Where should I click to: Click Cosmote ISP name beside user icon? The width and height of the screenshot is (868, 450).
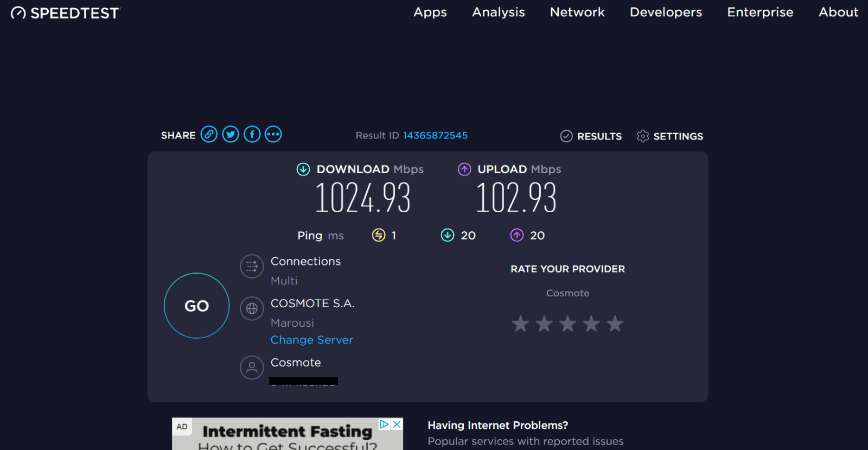coord(296,363)
